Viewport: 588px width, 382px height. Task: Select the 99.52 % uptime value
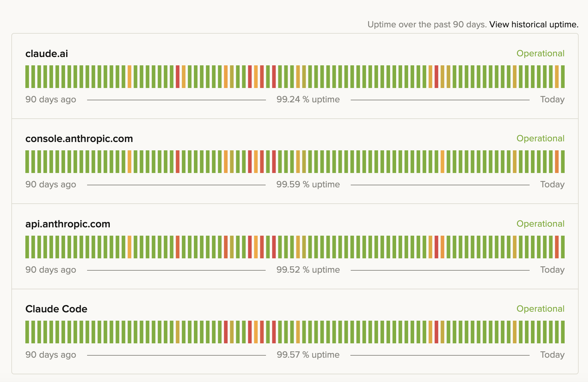click(x=308, y=270)
